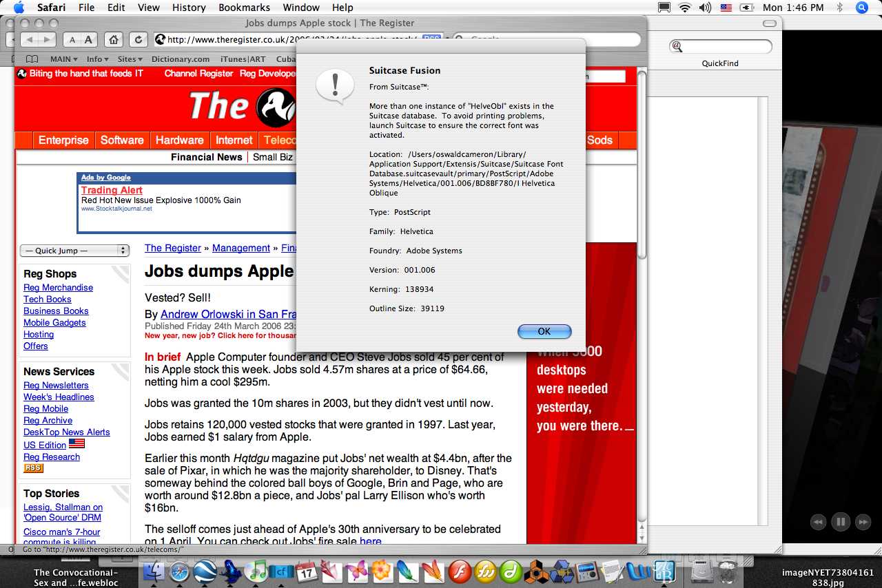882x588 pixels.
Task: Make text smaller with small A button
Action: point(72,39)
